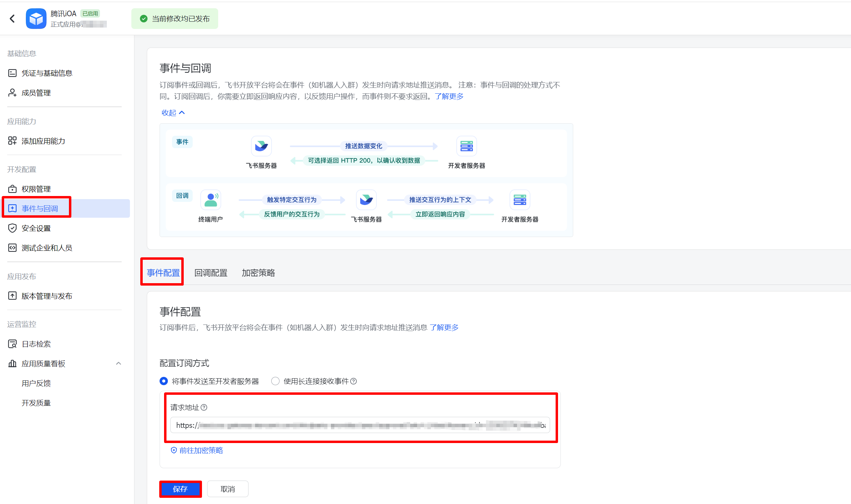Open the 加密策略 tab
The image size is (851, 504).
tap(258, 273)
